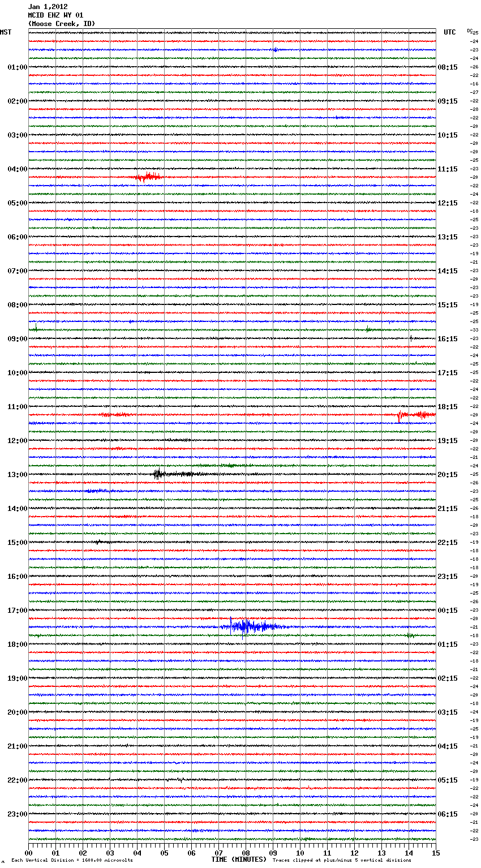Click the 'MST' timezone label

coord(6,32)
